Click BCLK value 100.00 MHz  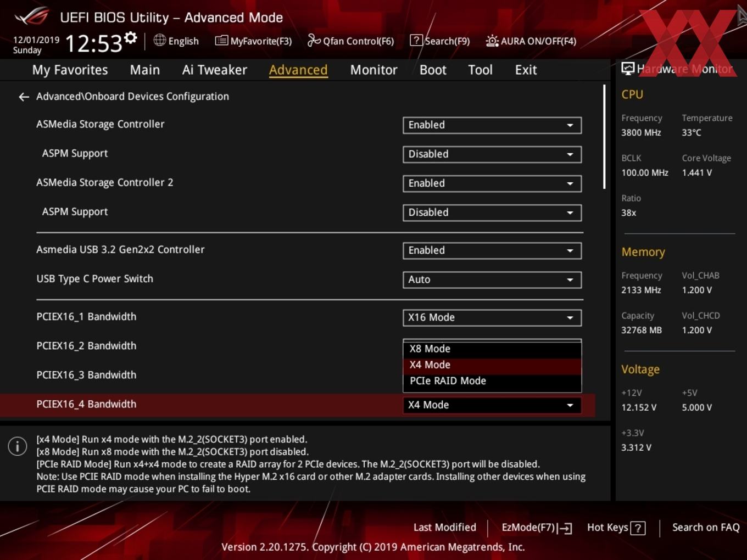[645, 173]
